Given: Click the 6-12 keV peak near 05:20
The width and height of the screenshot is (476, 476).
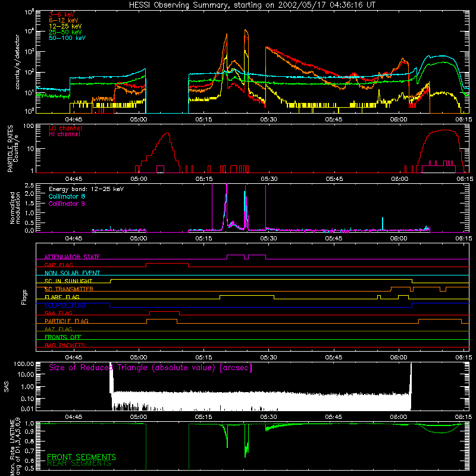Looking at the screenshot, I should coord(227,36).
